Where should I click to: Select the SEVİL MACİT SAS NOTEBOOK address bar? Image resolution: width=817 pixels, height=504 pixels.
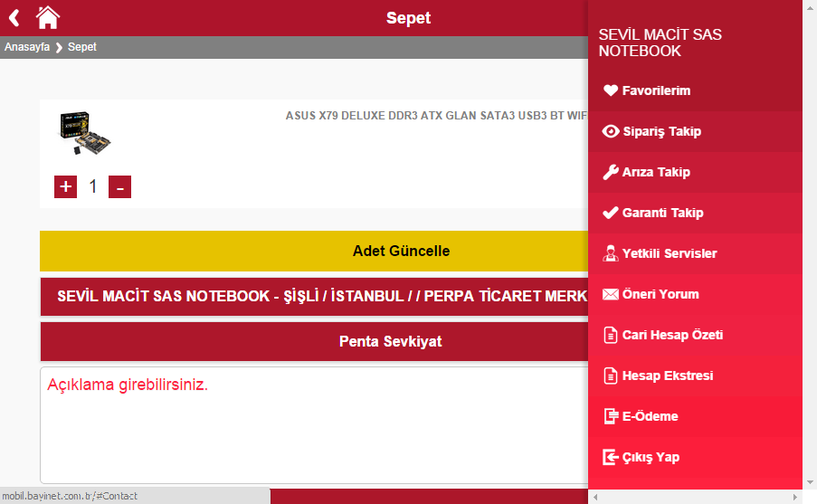point(314,296)
